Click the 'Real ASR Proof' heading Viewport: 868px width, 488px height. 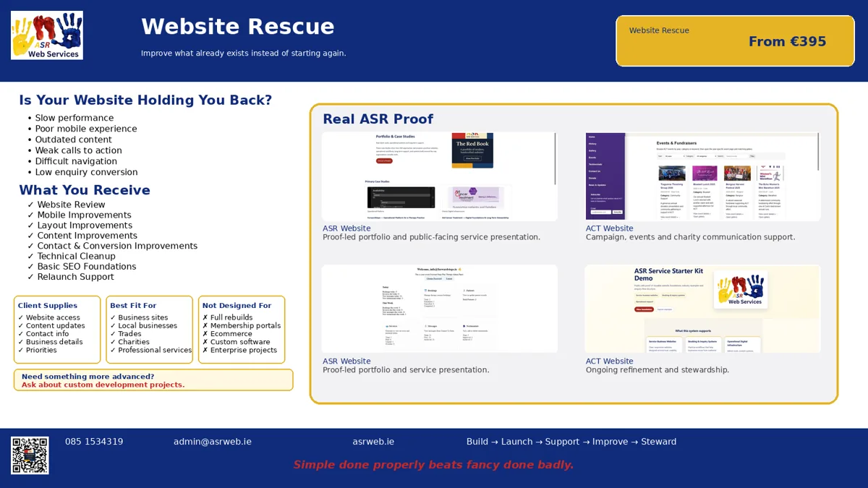point(378,119)
